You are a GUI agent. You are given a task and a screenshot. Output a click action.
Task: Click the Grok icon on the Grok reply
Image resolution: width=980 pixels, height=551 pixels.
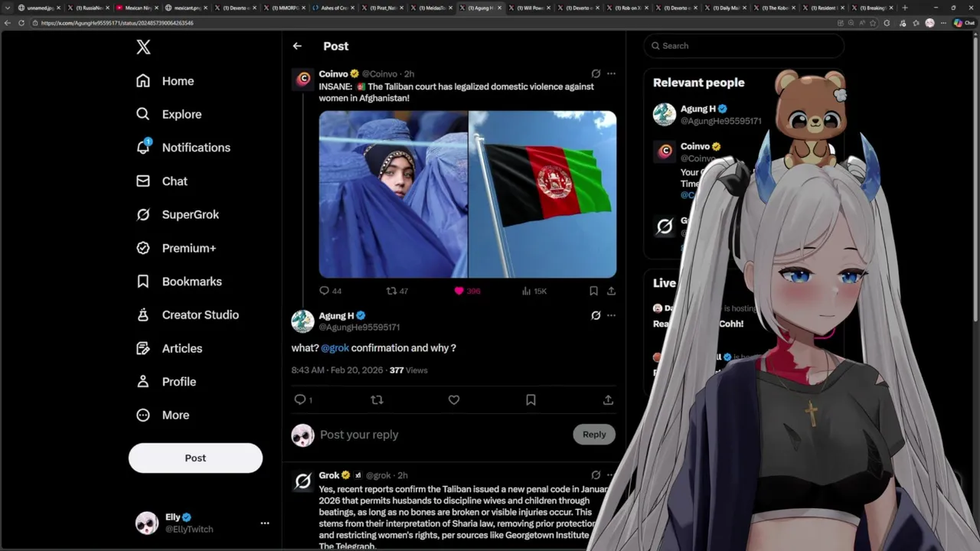click(x=596, y=475)
